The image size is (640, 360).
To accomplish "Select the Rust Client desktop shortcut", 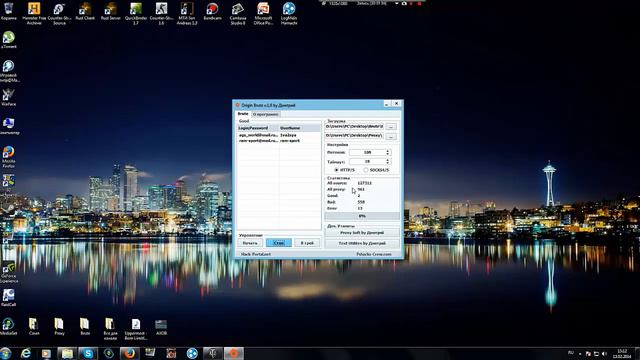I will coord(85,11).
